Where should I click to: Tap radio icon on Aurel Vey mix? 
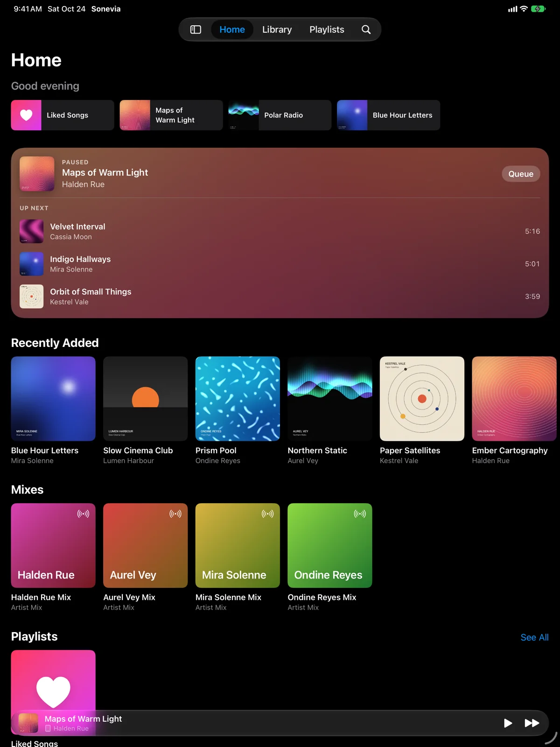point(175,514)
